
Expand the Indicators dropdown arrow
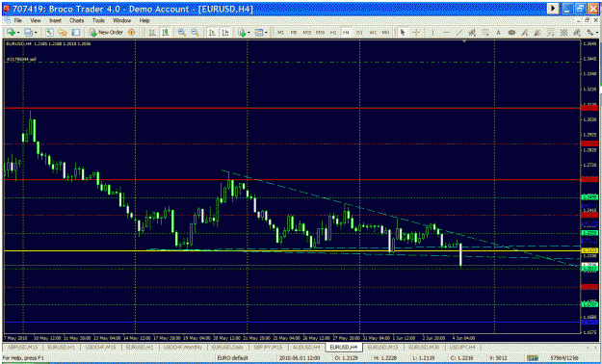click(249, 33)
